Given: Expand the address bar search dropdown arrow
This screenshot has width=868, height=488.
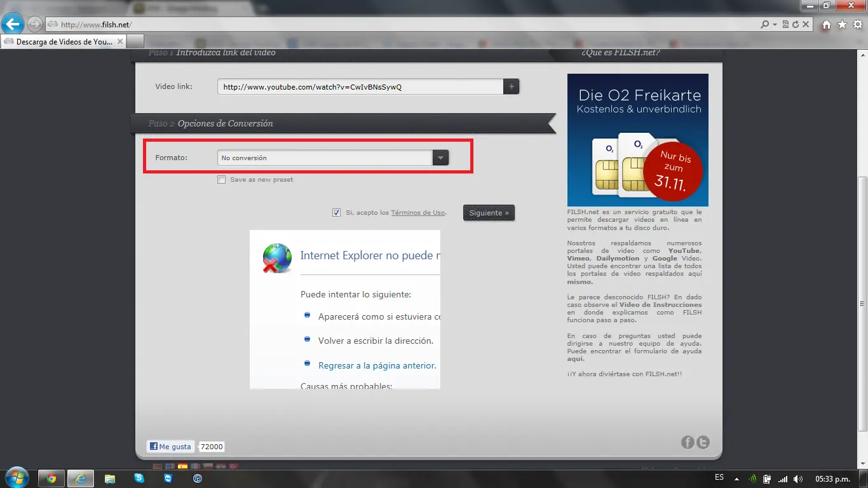Looking at the screenshot, I should click(775, 25).
